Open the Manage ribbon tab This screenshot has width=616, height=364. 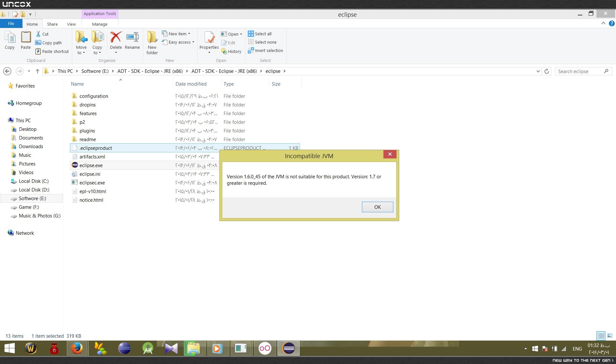[x=100, y=24]
